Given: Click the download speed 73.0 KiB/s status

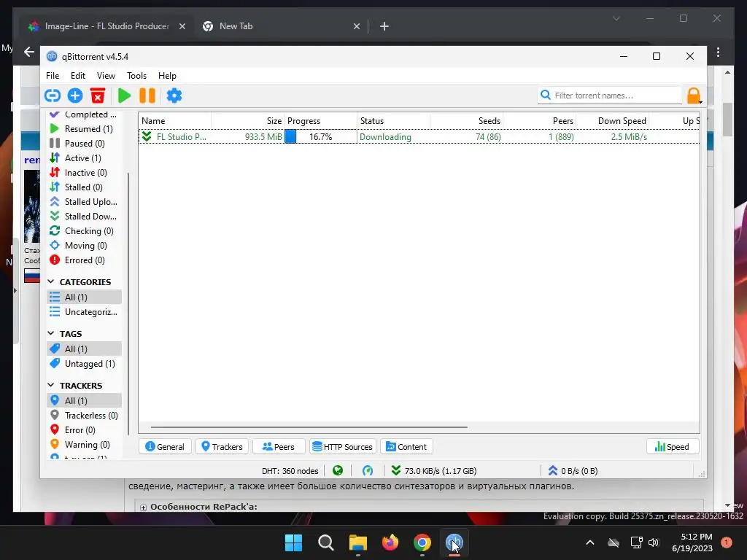Looking at the screenshot, I should [x=433, y=471].
